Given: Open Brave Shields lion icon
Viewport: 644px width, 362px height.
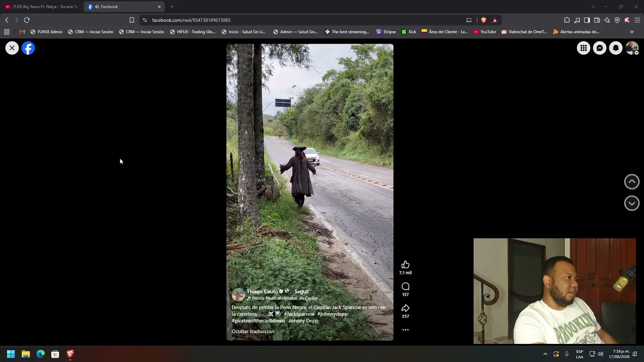Looking at the screenshot, I should tap(484, 20).
